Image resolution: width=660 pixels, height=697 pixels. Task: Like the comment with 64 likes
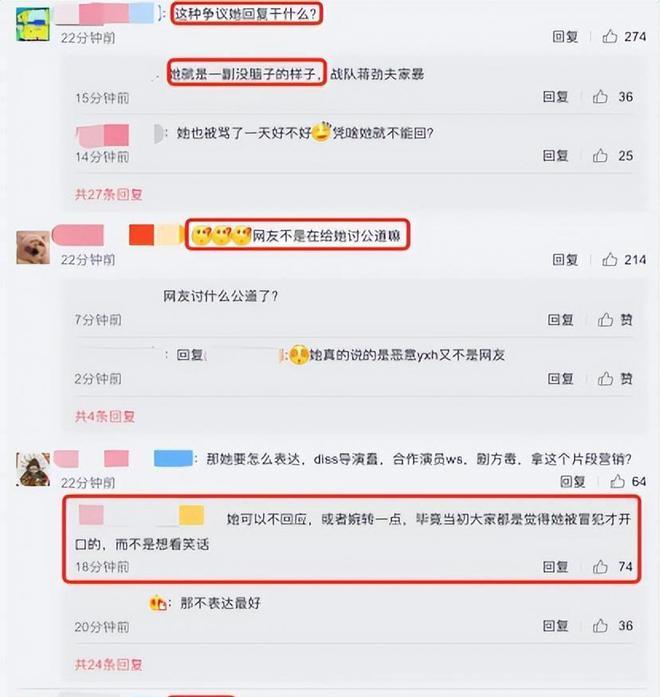[617, 481]
